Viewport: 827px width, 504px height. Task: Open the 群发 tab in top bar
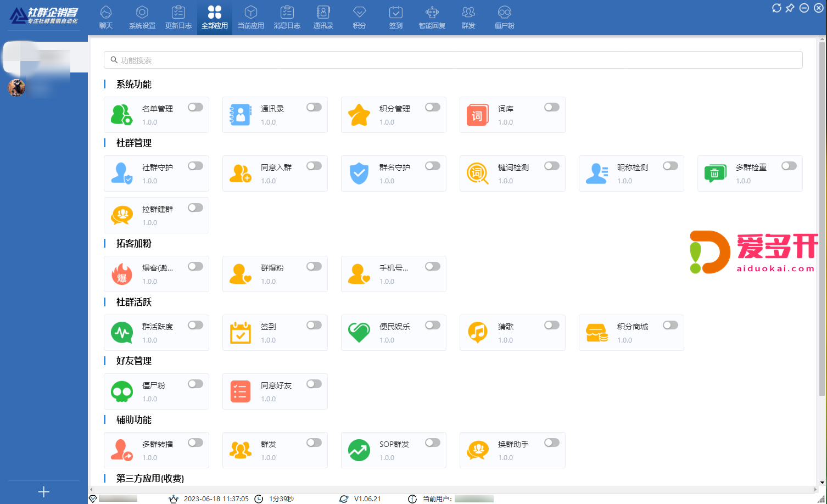click(468, 18)
